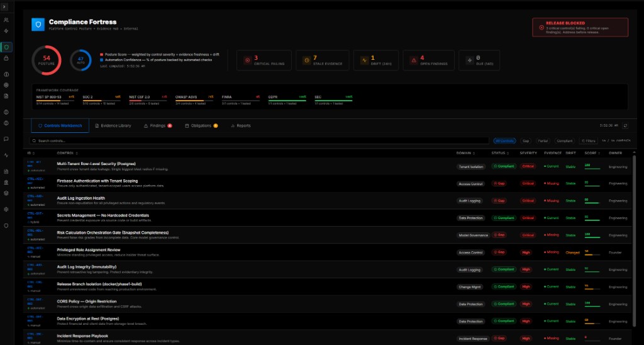Image resolution: width=644 pixels, height=345 pixels.
Task: Click the refresh icon beside the timestamp
Action: coord(625,125)
